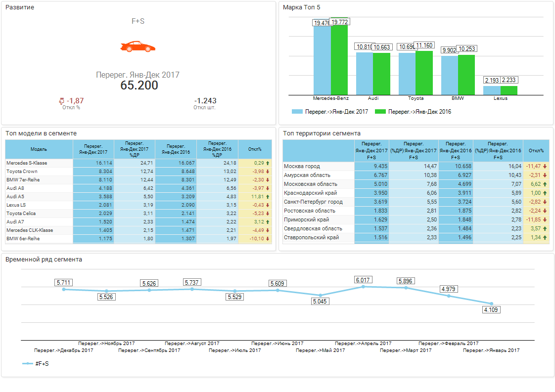Viewport: 555px width, 392px height.
Task: Click red down arrow in Приморский край row
Action: 545,220
